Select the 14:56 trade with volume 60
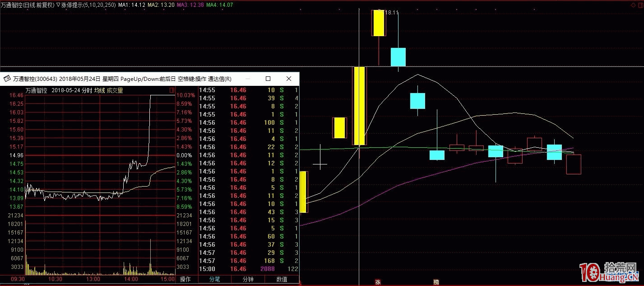 249,236
